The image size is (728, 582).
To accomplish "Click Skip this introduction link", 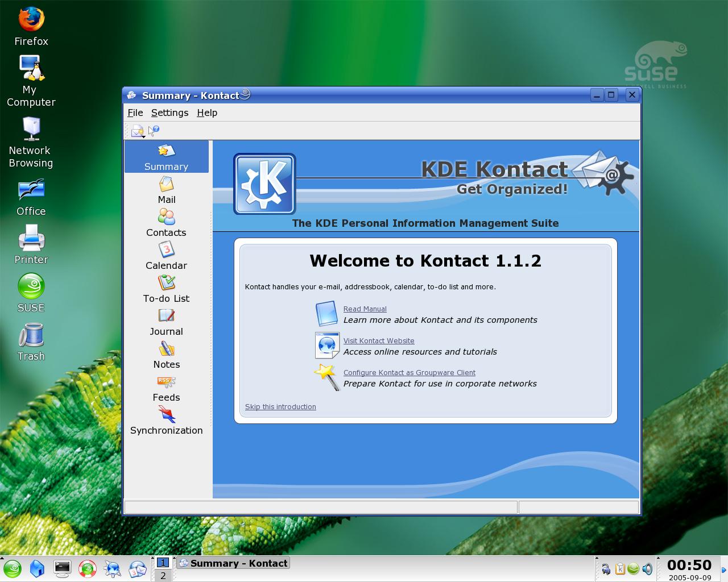I will pyautogui.click(x=280, y=406).
